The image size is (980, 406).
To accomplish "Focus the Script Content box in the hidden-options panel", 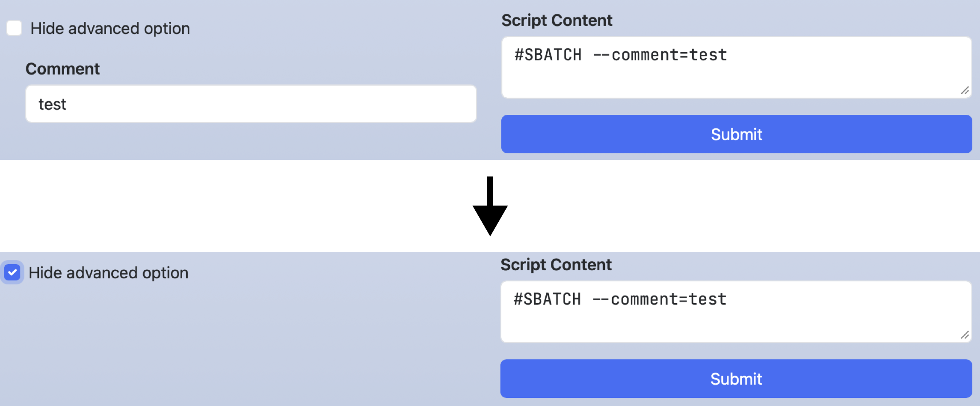I will click(736, 321).
